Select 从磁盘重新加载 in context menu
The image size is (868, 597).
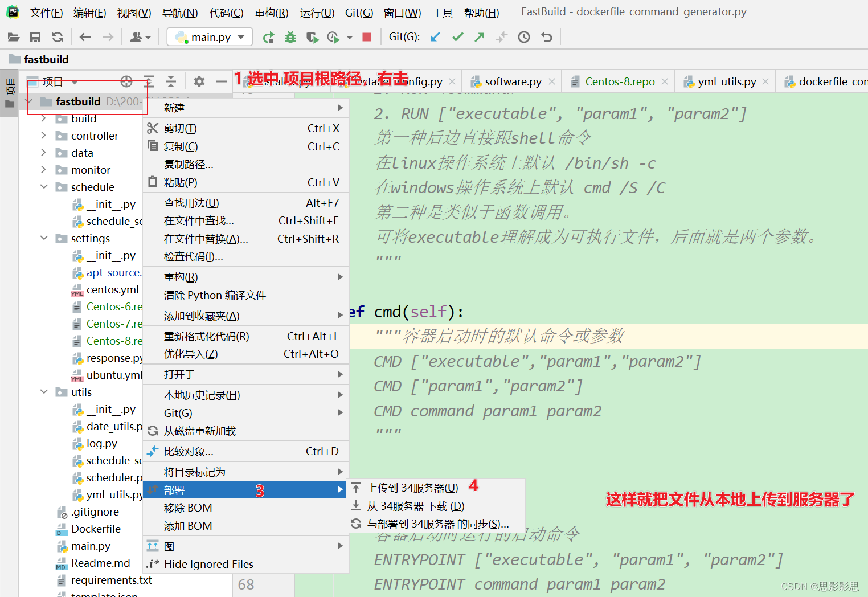[245, 431]
